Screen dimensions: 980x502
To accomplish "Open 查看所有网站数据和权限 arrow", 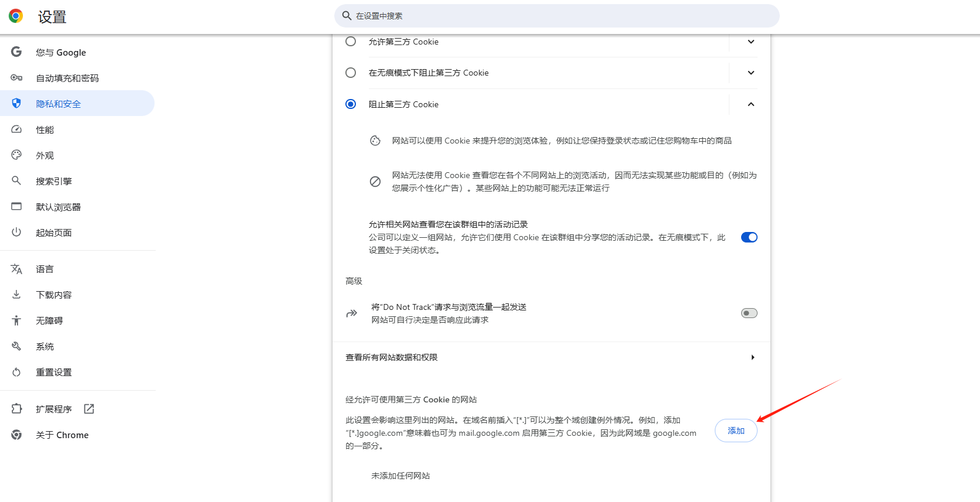I will 752,357.
